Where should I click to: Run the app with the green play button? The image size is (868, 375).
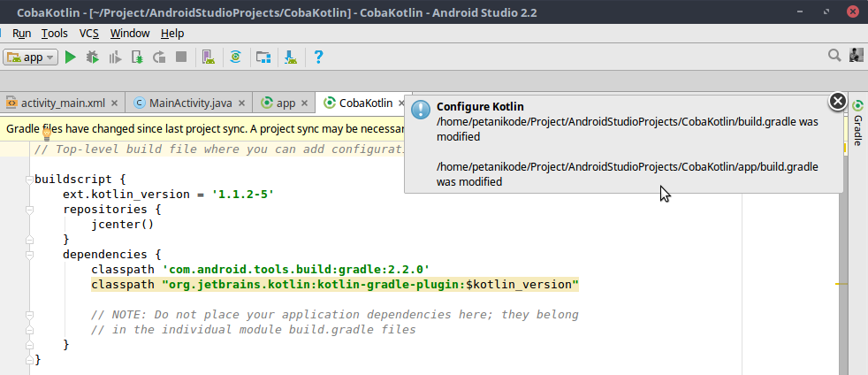coord(71,57)
